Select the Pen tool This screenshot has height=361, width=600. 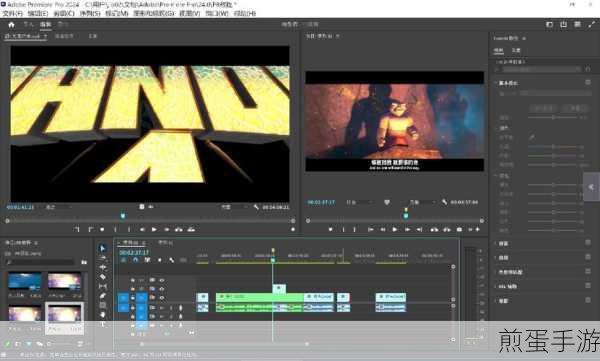(103, 296)
